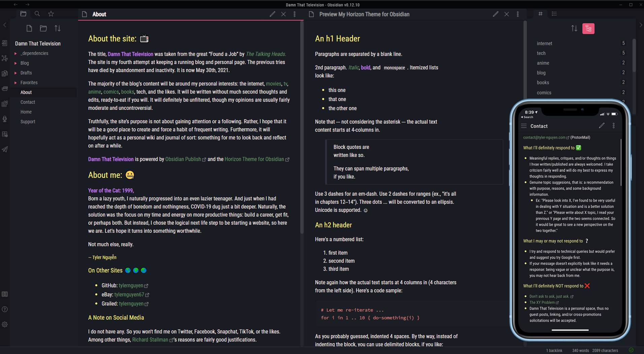The width and height of the screenshot is (644, 354).
Task: Open the graph view from the ribbon
Action: coord(5,58)
